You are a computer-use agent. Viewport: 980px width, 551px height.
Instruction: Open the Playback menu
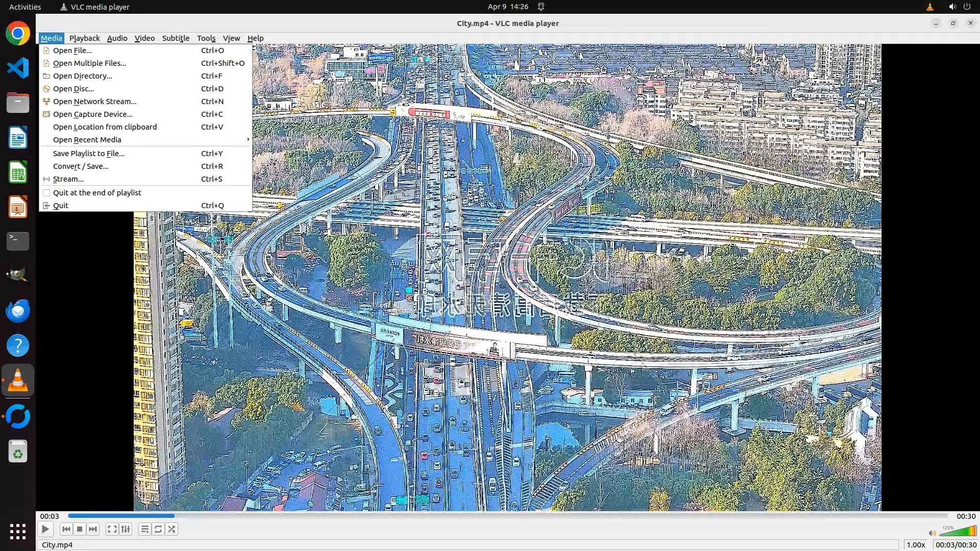coord(84,38)
